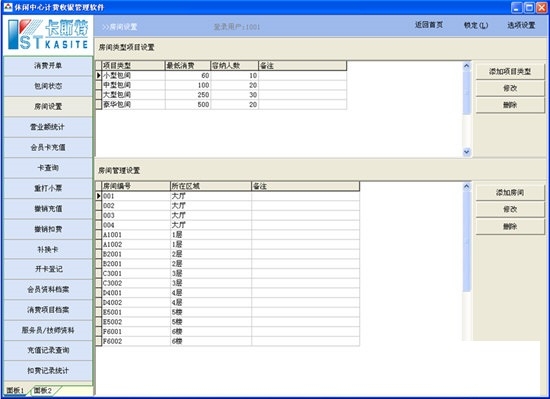Open 选项设置 in top bar

click(x=521, y=25)
